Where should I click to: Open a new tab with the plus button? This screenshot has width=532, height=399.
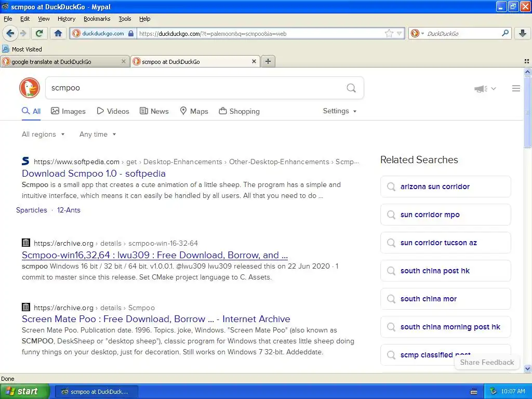(268, 61)
